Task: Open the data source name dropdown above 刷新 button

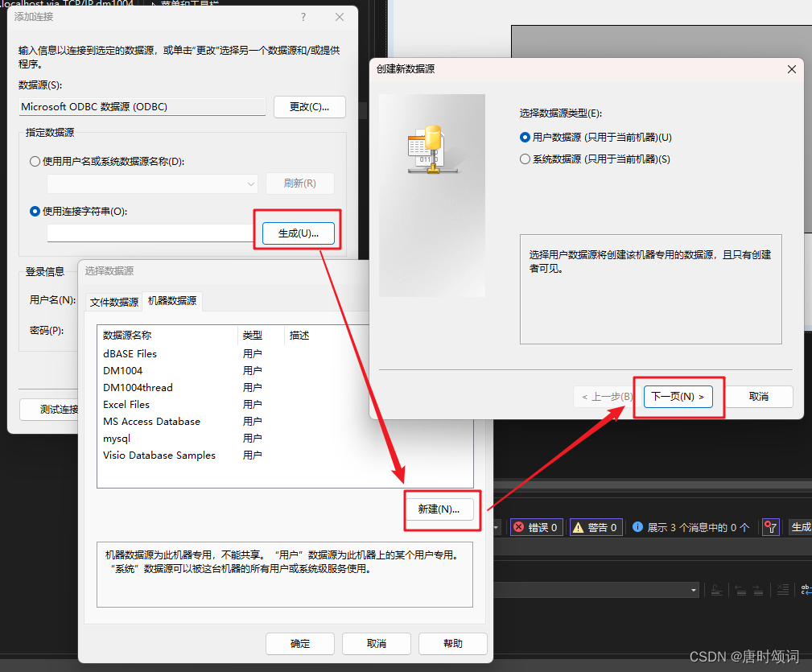Action: tap(249, 183)
